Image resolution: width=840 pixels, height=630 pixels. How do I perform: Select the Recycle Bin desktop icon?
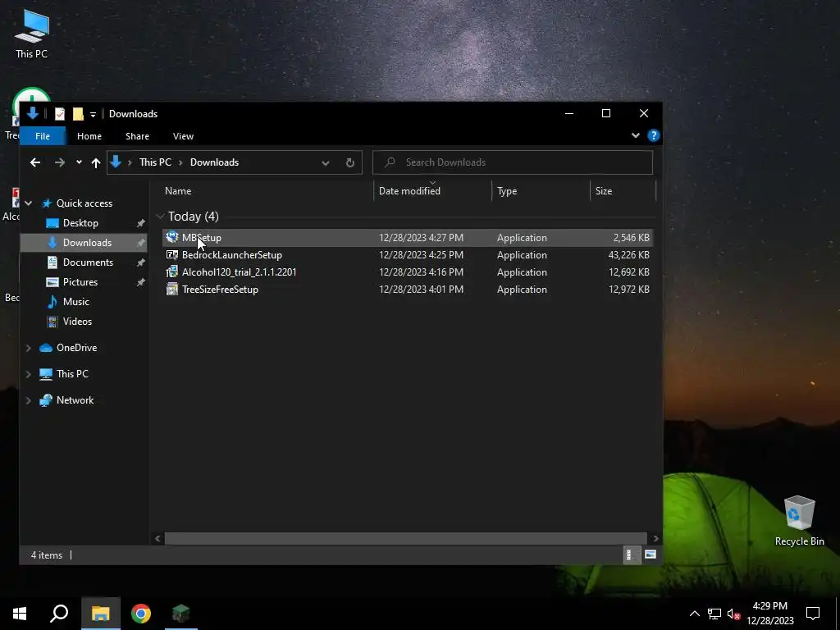click(799, 520)
